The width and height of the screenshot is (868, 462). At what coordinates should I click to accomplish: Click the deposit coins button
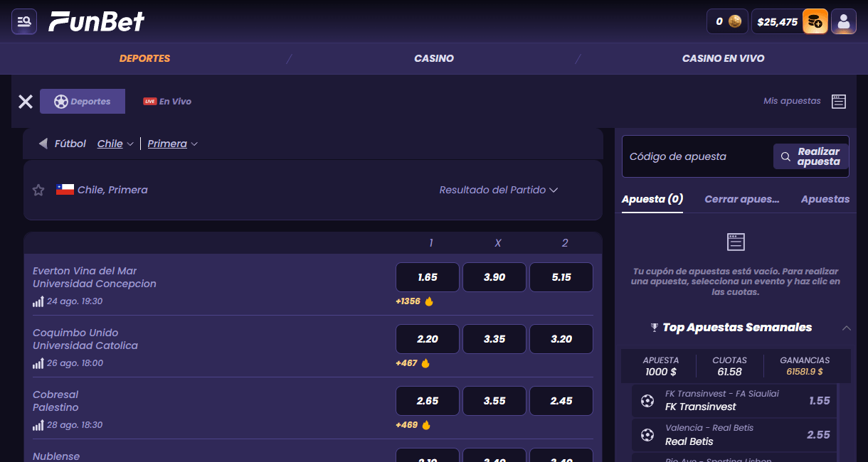815,21
